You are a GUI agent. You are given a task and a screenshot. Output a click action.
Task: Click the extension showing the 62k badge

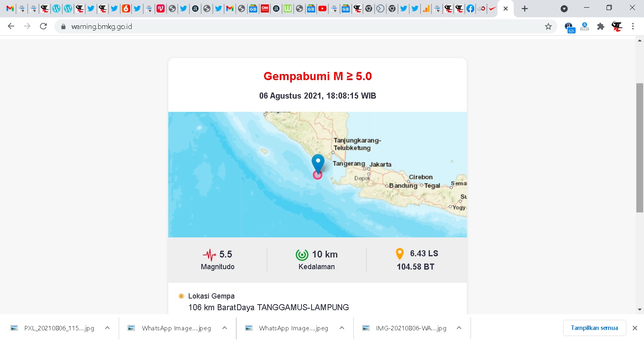point(569,27)
